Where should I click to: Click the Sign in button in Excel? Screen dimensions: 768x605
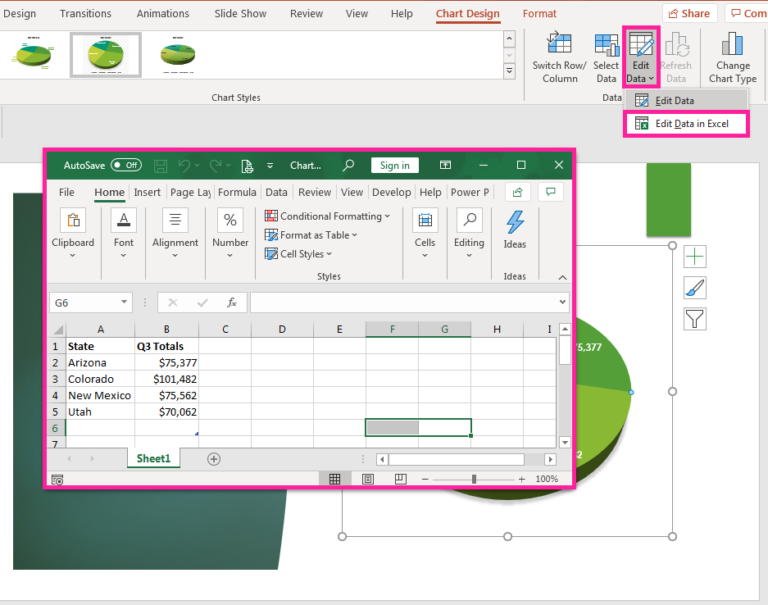coord(395,165)
